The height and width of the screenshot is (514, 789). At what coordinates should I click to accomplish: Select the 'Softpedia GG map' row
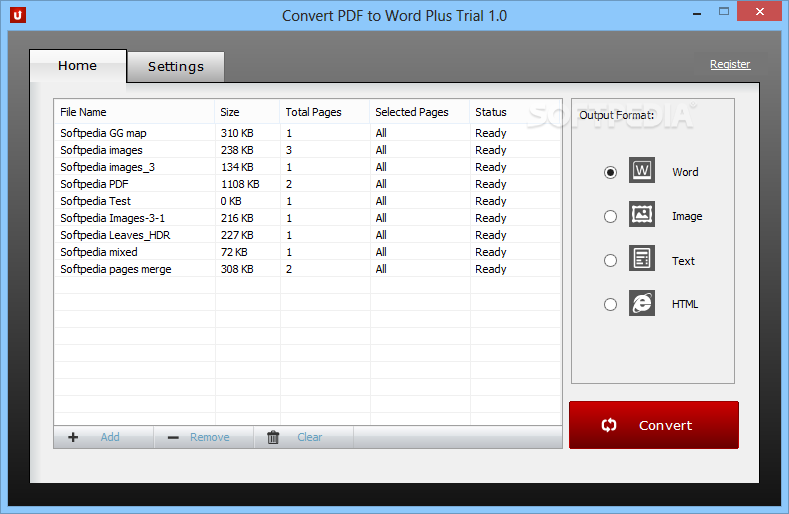(x=307, y=133)
